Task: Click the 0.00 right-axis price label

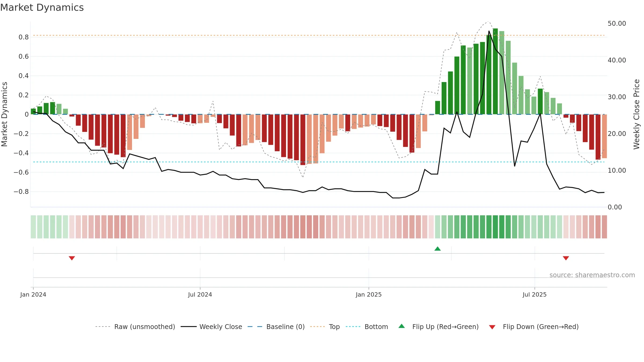Action: (615, 207)
